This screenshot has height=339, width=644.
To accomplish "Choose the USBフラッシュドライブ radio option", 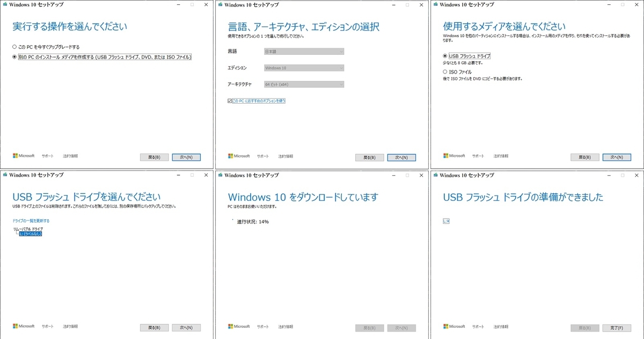I will [x=445, y=55].
